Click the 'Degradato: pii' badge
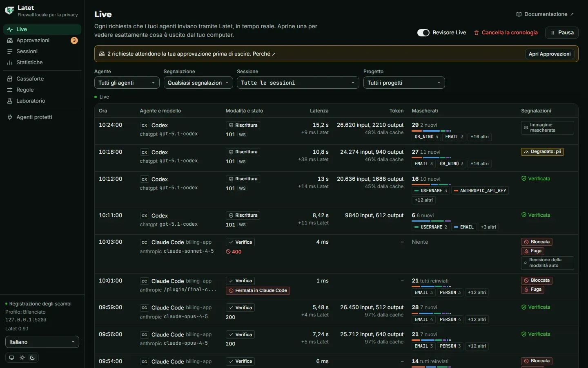This screenshot has width=588, height=368. [x=542, y=152]
